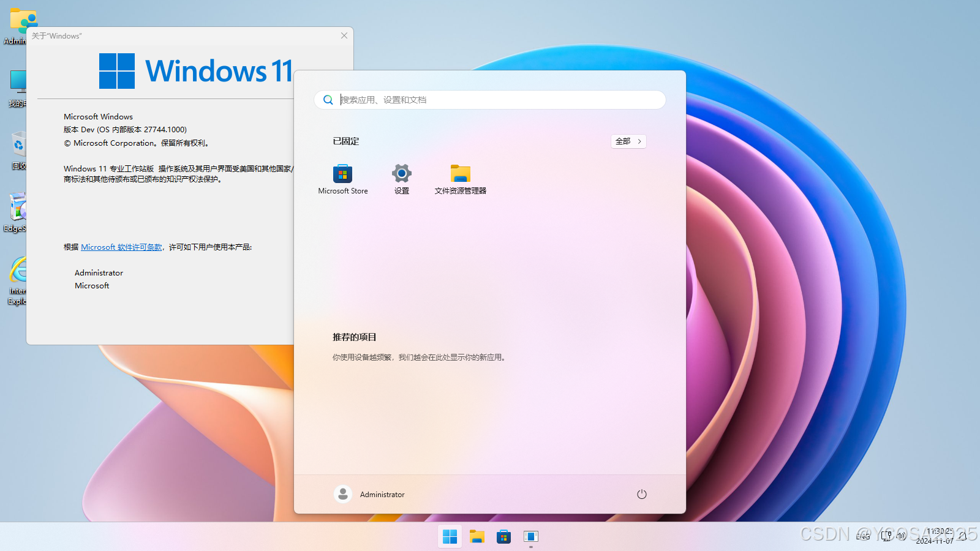Show all apps via 全部 button
This screenshot has height=551, width=980.
tap(628, 141)
